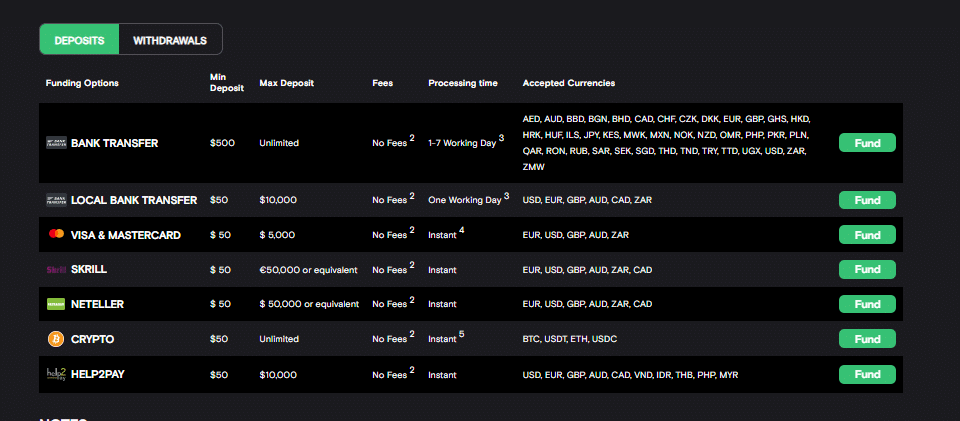The width and height of the screenshot is (960, 421).
Task: Select the SKRILL label
Action: point(89,269)
